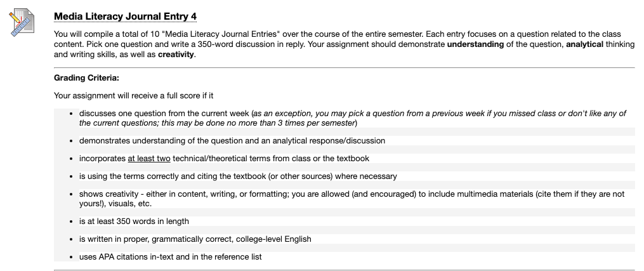Click the bold word "understanding" in the description
Image resolution: width=644 pixels, height=271 pixels.
[x=475, y=44]
